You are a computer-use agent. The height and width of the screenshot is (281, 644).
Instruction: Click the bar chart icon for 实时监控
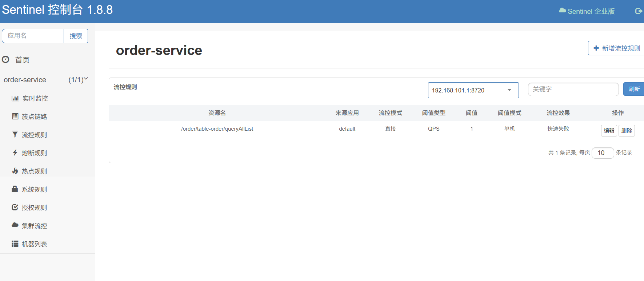(15, 98)
